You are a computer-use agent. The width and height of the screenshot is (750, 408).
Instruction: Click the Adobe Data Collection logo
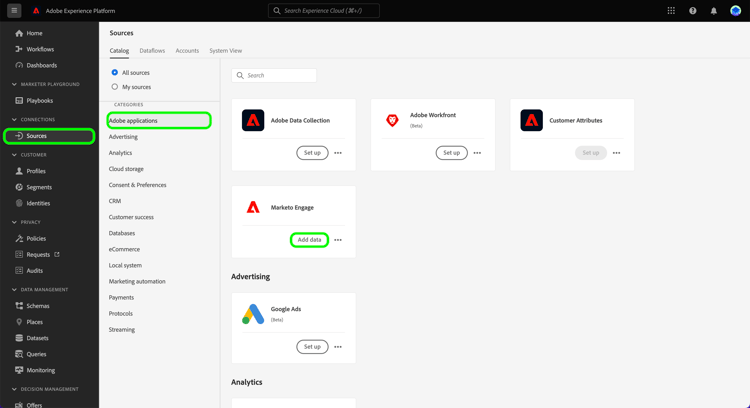pyautogui.click(x=253, y=120)
